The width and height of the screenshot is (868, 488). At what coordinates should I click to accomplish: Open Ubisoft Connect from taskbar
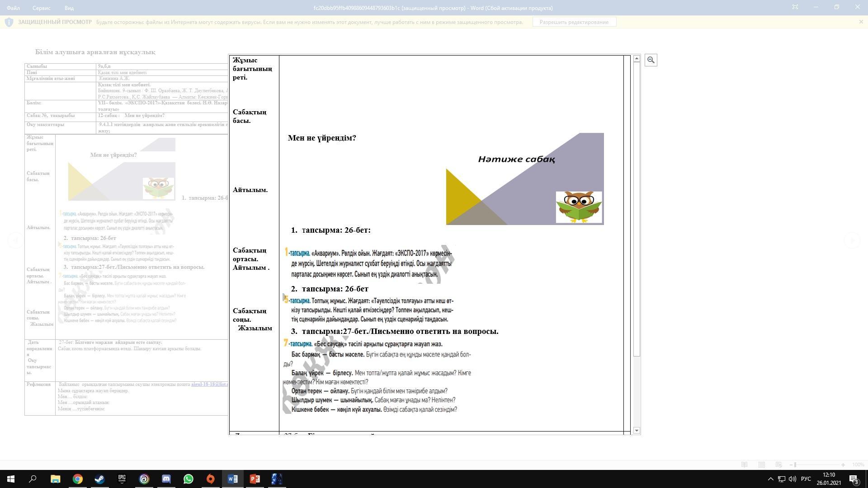click(144, 479)
